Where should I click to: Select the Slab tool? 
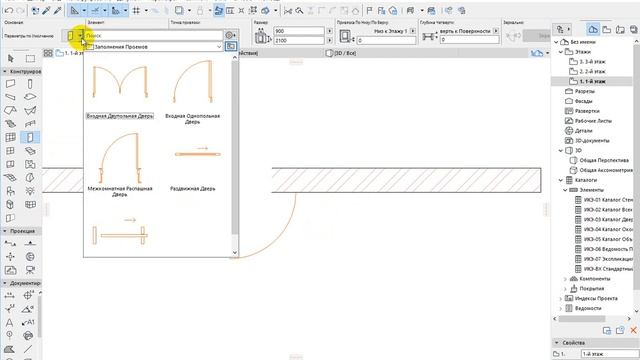(x=30, y=97)
